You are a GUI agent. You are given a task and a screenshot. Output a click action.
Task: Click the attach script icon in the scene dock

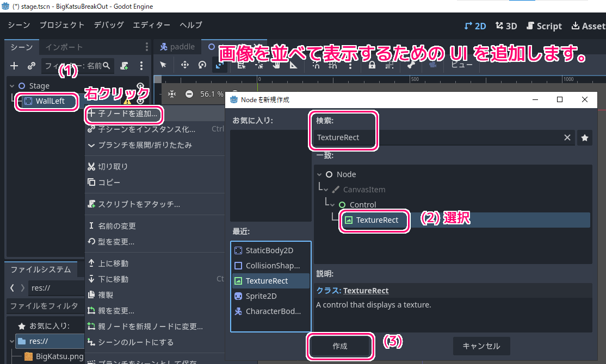124,66
